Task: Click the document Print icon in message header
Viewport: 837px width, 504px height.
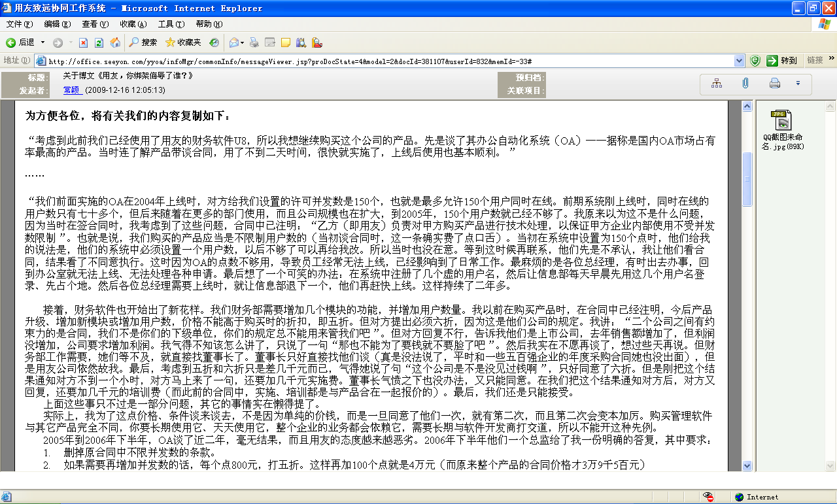Action: pyautogui.click(x=775, y=83)
